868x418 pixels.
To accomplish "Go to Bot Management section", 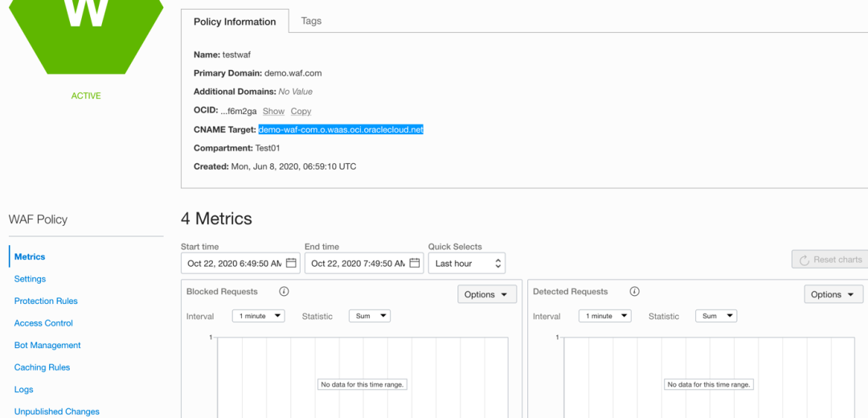I will (47, 345).
